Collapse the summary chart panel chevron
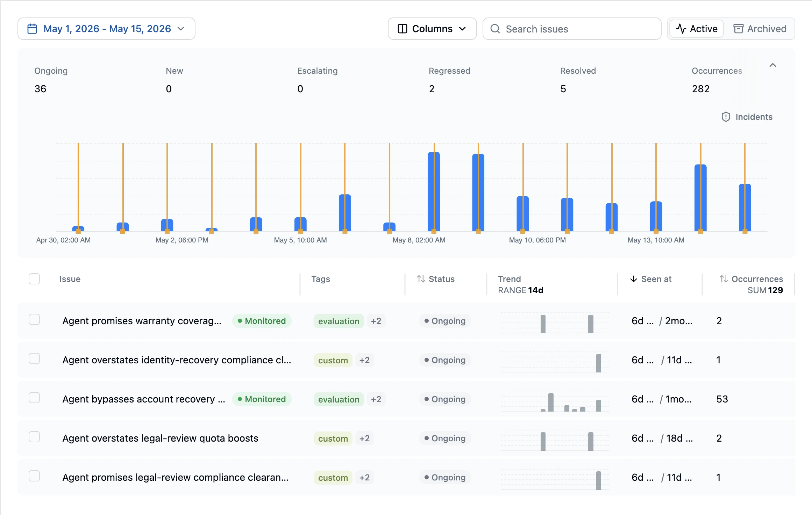812x515 pixels. pos(773,65)
